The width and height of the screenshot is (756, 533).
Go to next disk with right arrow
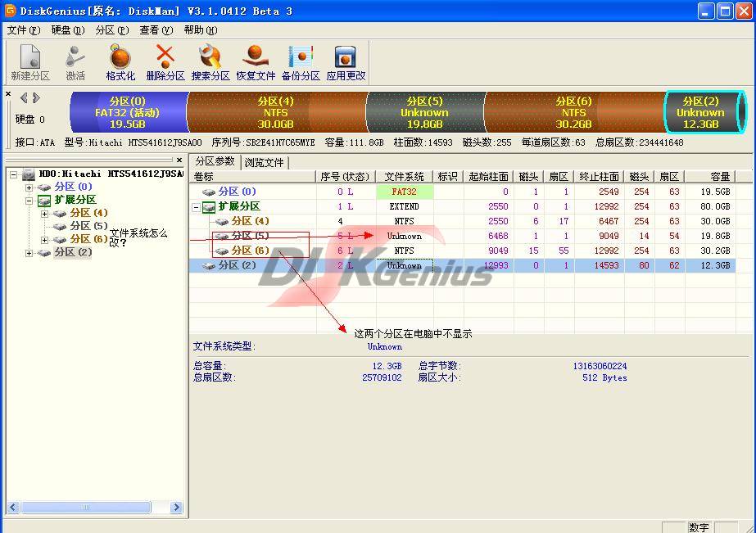tap(36, 98)
